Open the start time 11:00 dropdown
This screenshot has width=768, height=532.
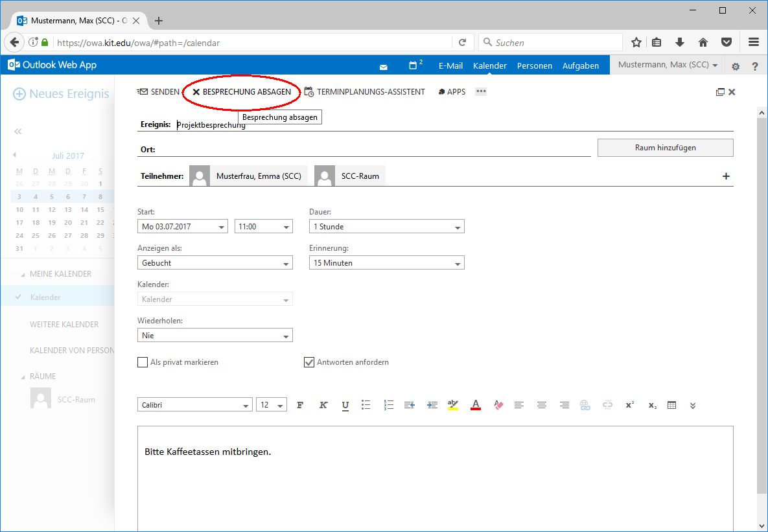tap(264, 226)
